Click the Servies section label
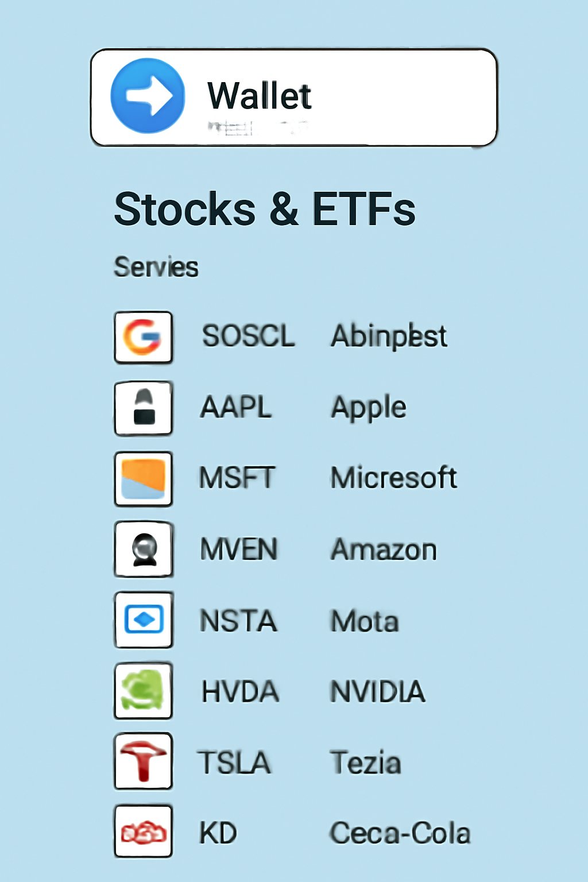This screenshot has width=588, height=882. (x=156, y=266)
